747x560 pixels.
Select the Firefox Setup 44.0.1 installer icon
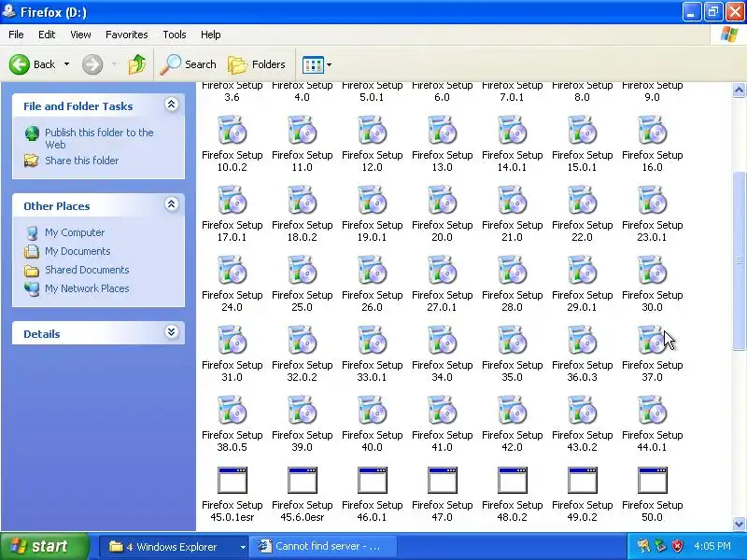tap(652, 410)
